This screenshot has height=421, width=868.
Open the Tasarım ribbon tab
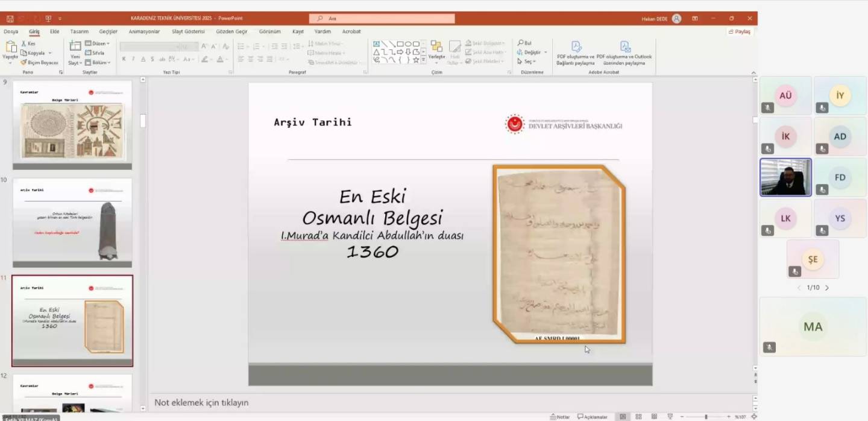[79, 31]
